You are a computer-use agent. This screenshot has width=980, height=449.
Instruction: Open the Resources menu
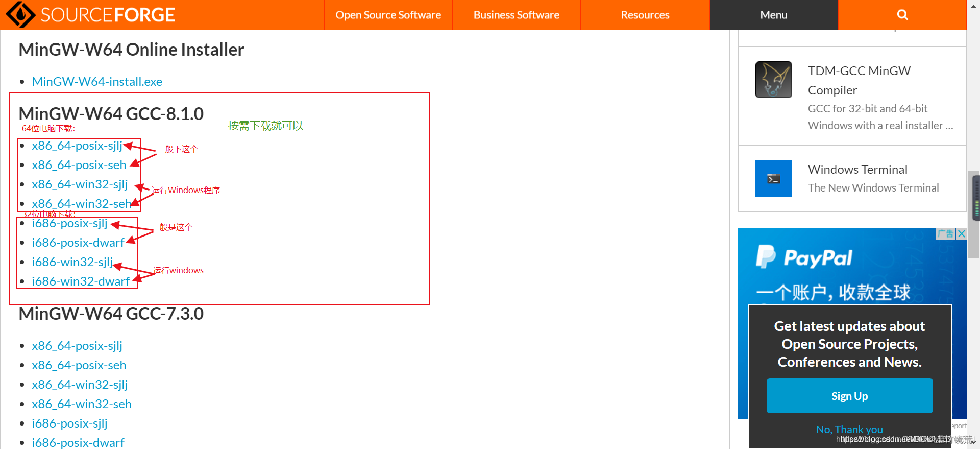coord(645,15)
